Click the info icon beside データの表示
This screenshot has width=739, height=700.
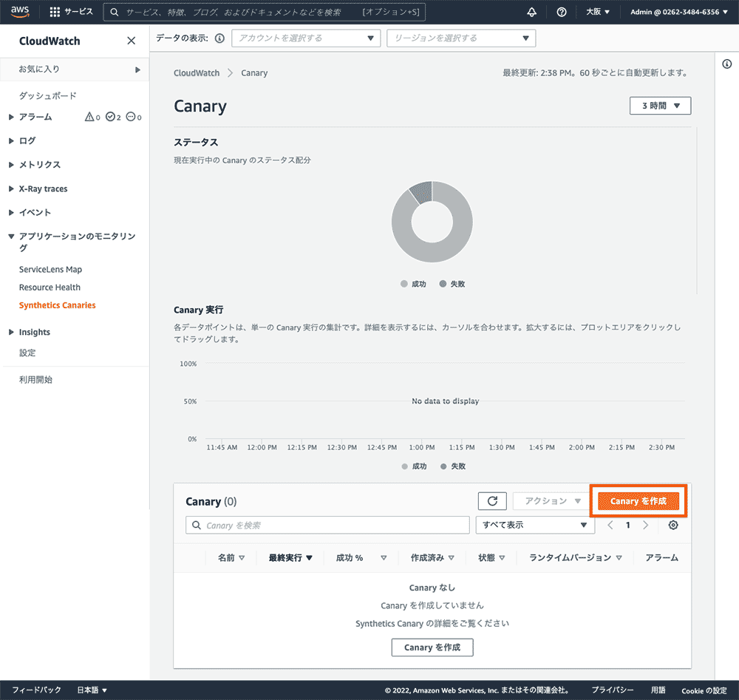pyautogui.click(x=219, y=38)
